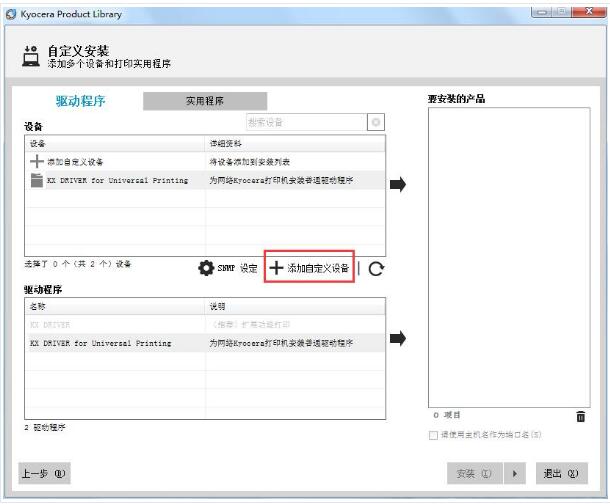Click the printer folder icon for KX DRIVER device

click(x=37, y=180)
